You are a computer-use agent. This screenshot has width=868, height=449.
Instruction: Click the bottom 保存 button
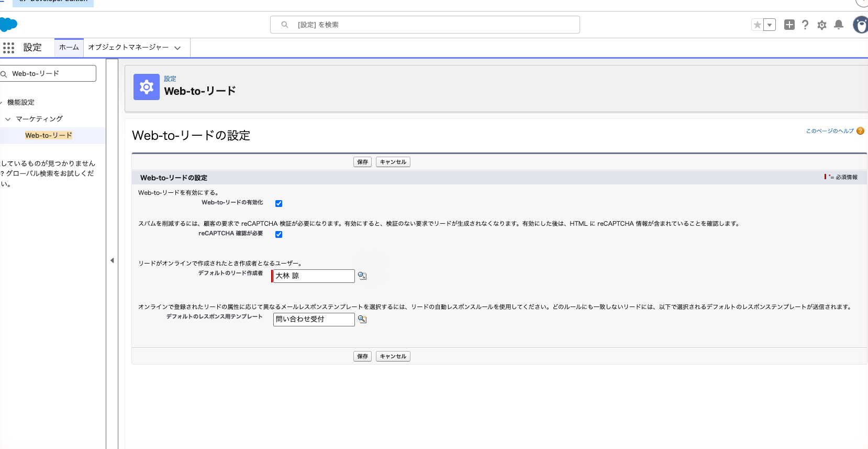point(363,356)
